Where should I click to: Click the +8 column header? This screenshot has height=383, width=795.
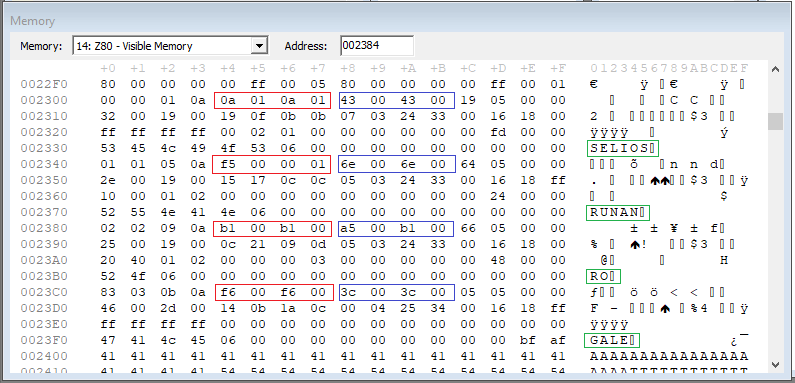click(x=348, y=68)
